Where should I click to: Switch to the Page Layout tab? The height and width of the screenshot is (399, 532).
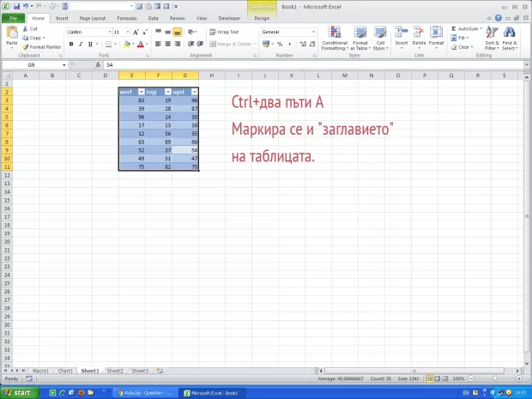point(93,18)
